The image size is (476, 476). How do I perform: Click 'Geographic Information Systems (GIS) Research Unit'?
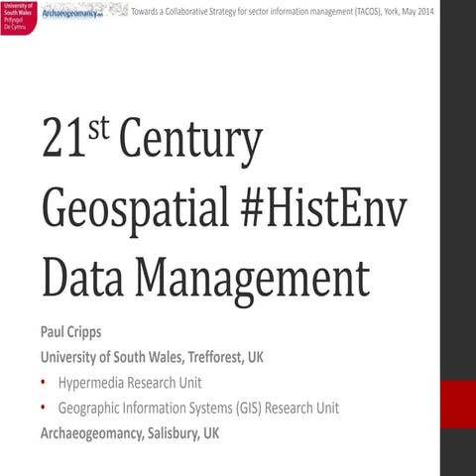coord(198,408)
